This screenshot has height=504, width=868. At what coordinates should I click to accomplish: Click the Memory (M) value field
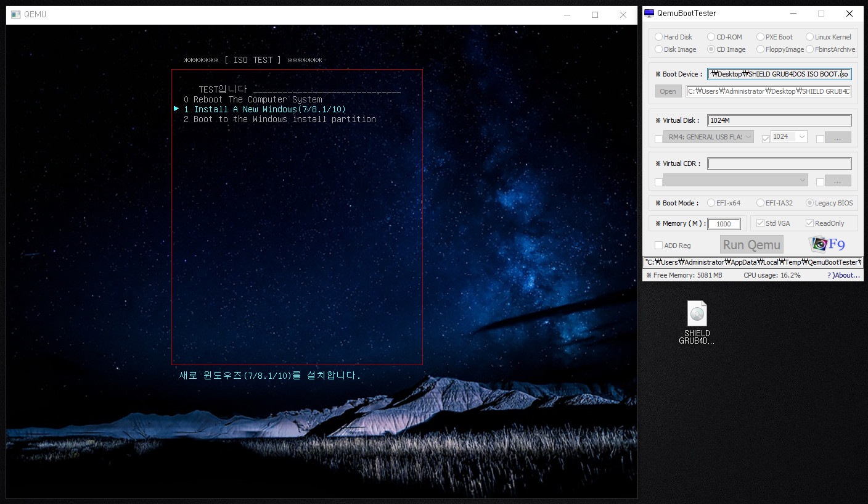(724, 224)
